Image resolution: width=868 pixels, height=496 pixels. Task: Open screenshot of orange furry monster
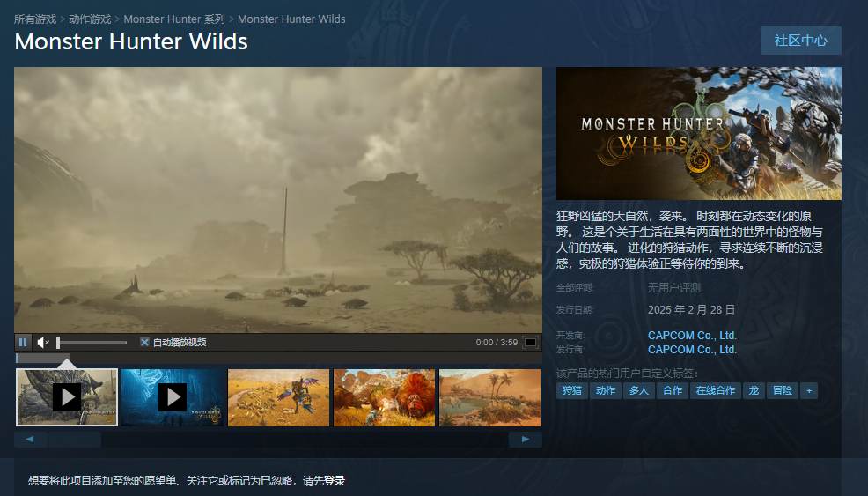pos(384,397)
